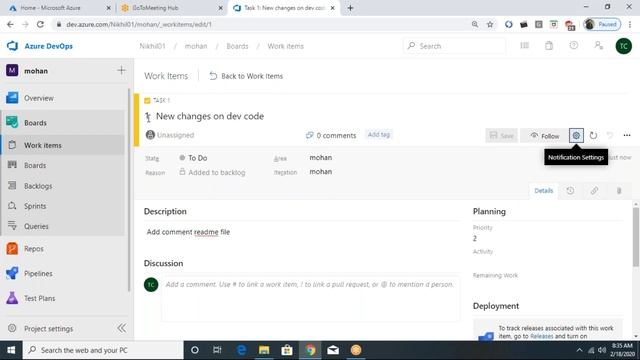Image resolution: width=640 pixels, height=360 pixels.
Task: Go to Azure DevOps home logo
Action: pos(40,46)
